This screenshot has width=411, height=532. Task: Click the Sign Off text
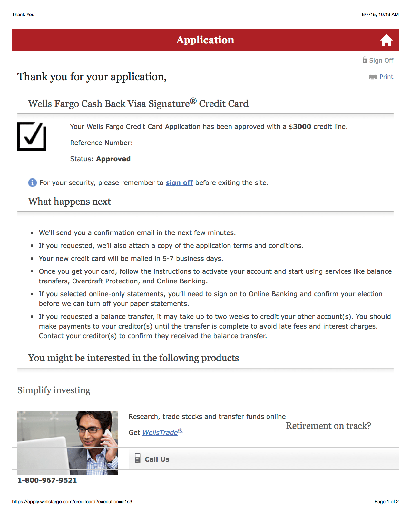[x=381, y=60]
